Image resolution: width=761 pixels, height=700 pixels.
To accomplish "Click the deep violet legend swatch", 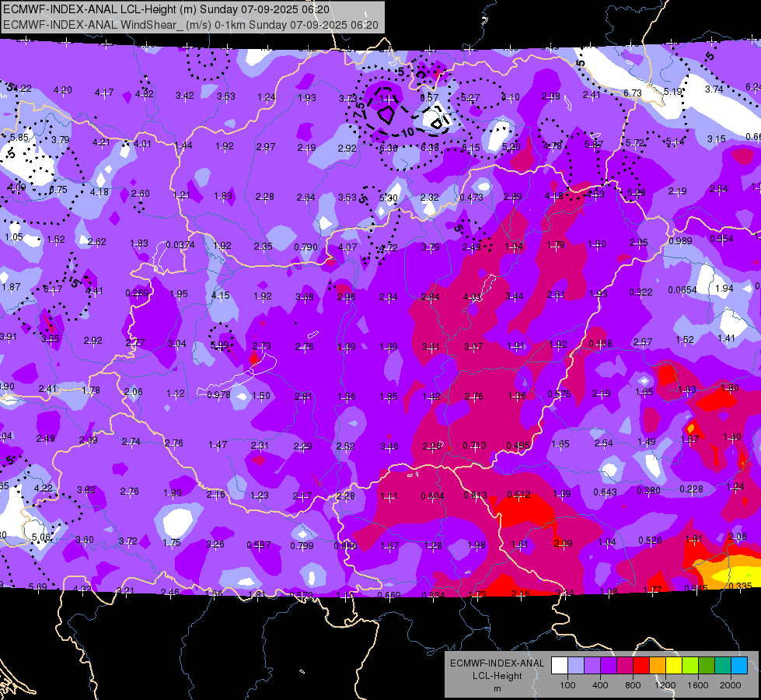I will tap(609, 666).
